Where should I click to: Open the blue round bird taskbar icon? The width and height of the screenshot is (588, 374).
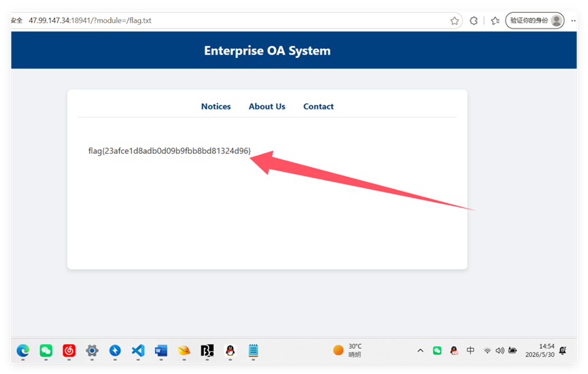coord(115,351)
